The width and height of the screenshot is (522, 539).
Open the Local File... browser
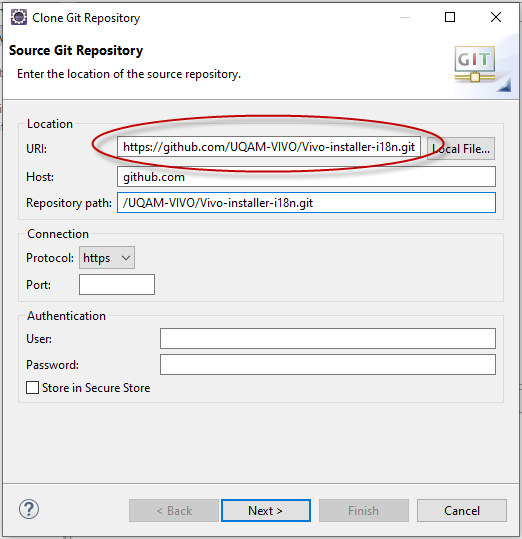coord(461,149)
